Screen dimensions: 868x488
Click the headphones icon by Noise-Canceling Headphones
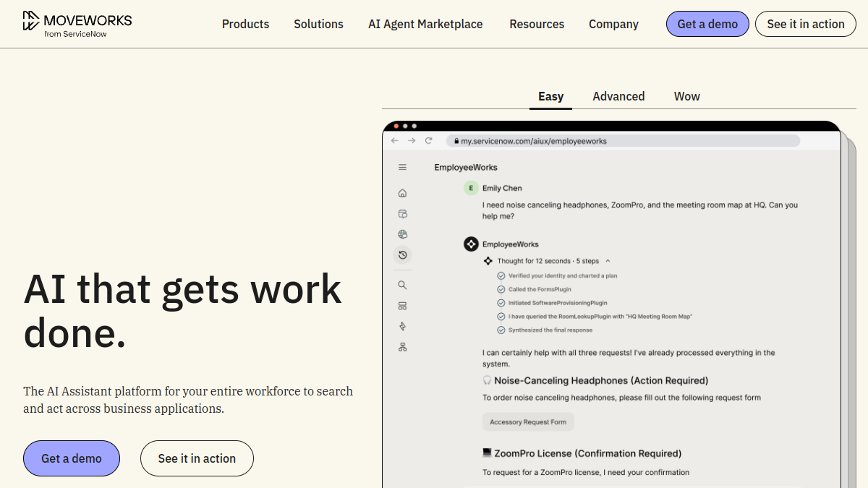point(487,380)
